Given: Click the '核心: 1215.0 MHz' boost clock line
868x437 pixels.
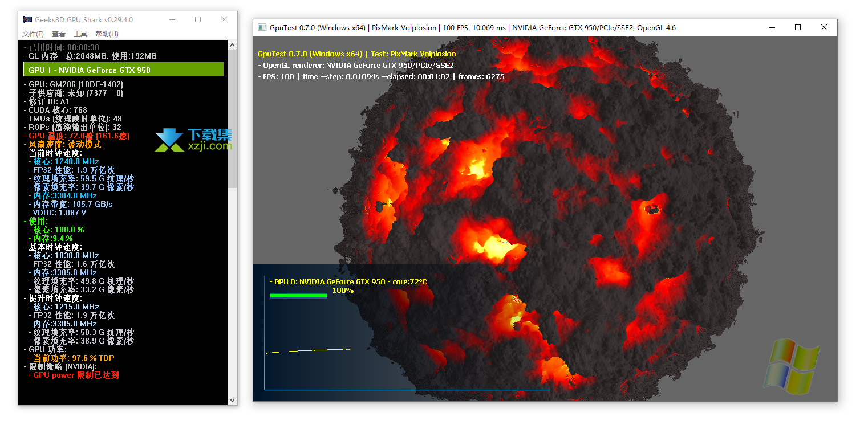Looking at the screenshot, I should click(63, 307).
